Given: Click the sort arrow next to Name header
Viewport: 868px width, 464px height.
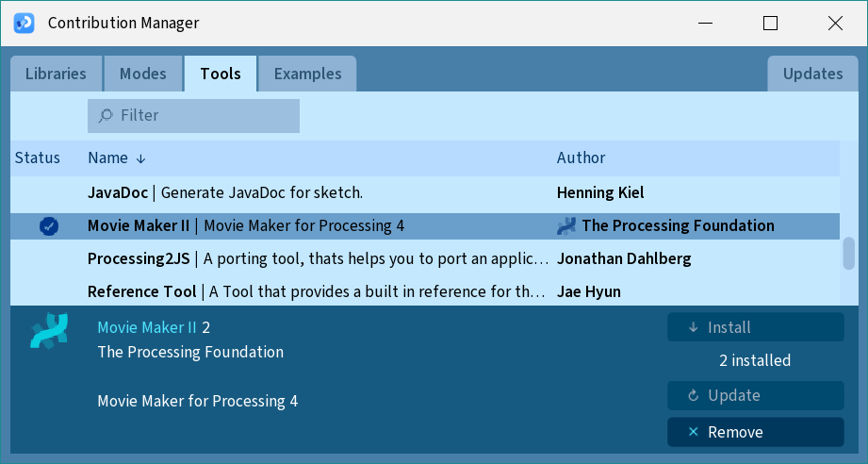Looking at the screenshot, I should [x=140, y=159].
